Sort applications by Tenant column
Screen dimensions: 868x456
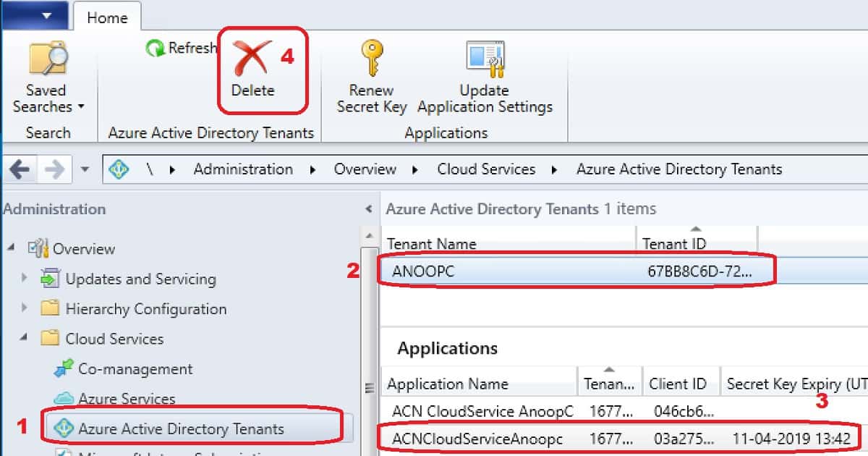pyautogui.click(x=610, y=384)
